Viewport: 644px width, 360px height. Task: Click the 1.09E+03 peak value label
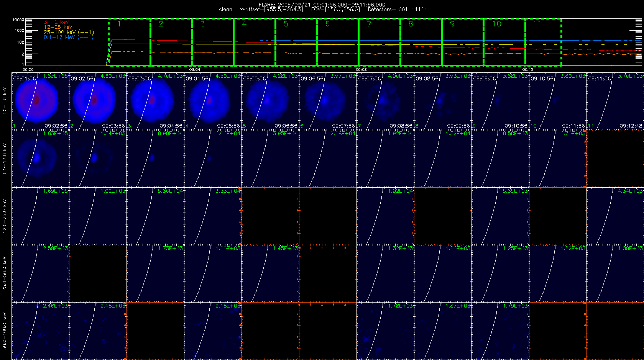pyautogui.click(x=631, y=249)
